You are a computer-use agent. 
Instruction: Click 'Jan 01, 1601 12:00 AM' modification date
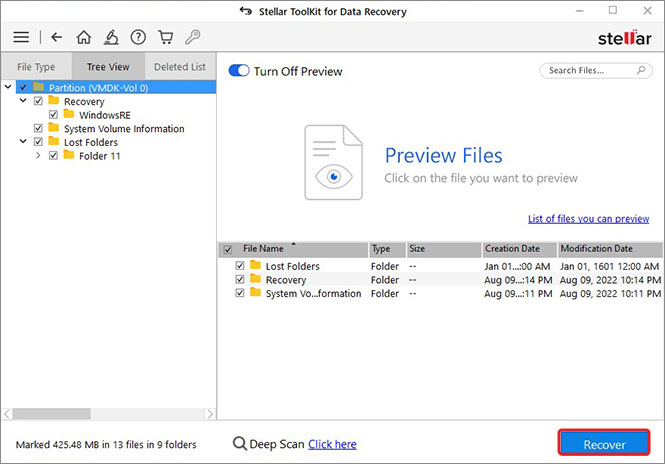(x=609, y=266)
